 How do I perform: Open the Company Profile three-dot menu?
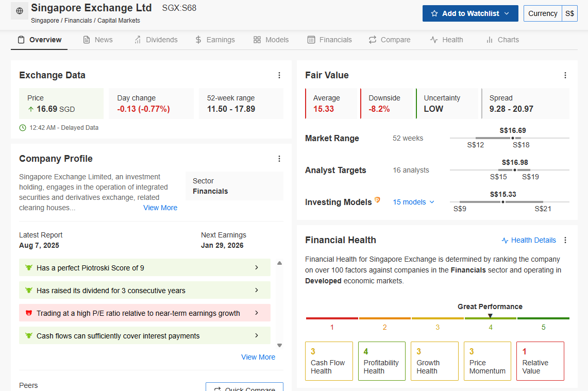(x=279, y=159)
